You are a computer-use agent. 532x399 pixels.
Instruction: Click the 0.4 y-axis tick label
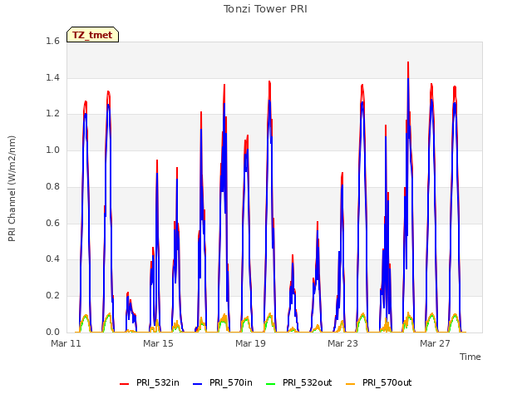coord(53,259)
